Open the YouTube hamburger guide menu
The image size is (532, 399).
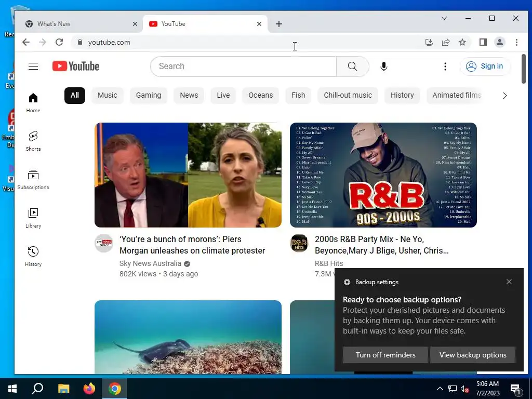click(x=33, y=66)
